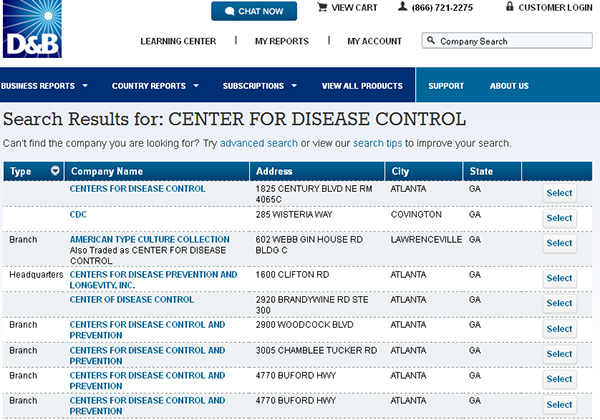Select the CDC Covington result
The image size is (600, 420).
[x=559, y=218]
